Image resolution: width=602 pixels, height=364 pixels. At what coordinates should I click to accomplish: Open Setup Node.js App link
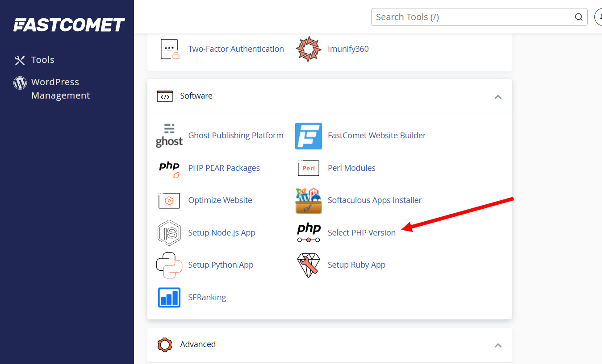pos(222,233)
